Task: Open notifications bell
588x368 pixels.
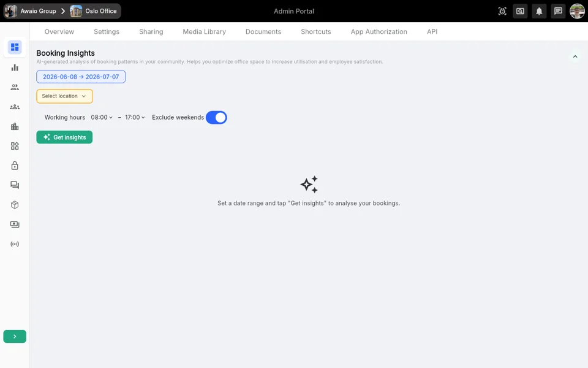Action: 539,11
